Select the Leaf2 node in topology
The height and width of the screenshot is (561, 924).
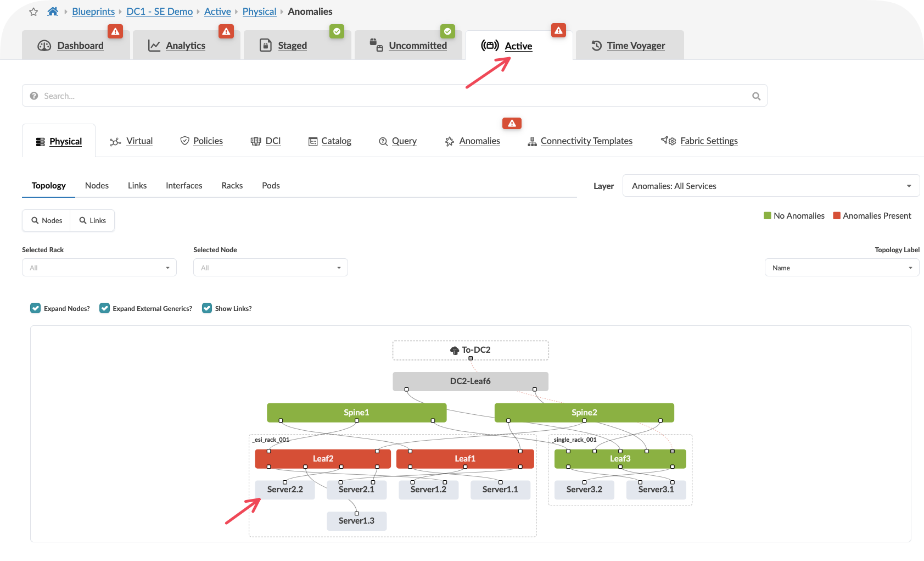coord(323,459)
